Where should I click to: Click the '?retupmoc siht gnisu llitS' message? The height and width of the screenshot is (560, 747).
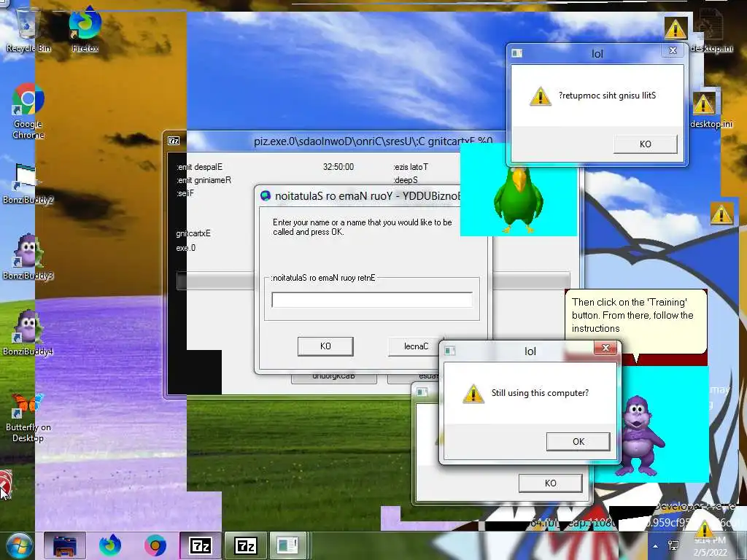[607, 96]
